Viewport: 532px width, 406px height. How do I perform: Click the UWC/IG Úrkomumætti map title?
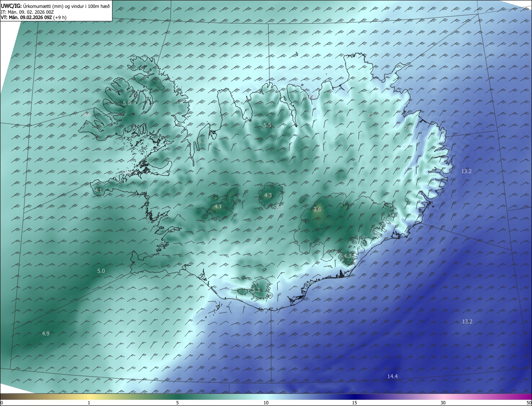coord(55,6)
